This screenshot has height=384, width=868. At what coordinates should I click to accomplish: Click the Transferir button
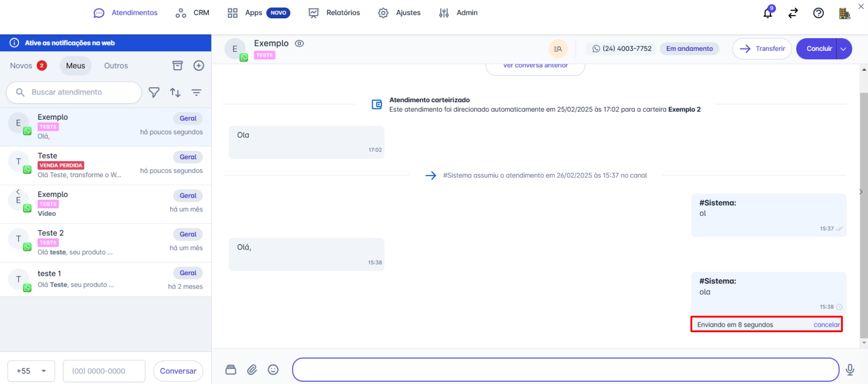point(762,49)
